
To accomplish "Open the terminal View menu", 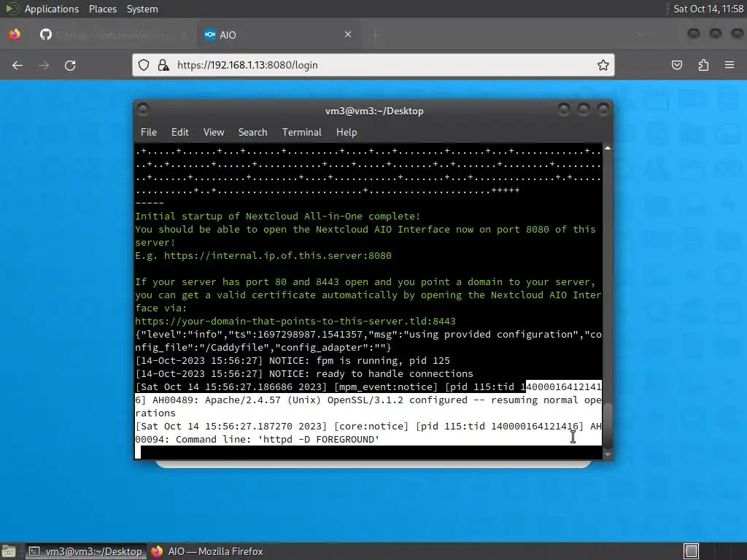I will point(214,133).
